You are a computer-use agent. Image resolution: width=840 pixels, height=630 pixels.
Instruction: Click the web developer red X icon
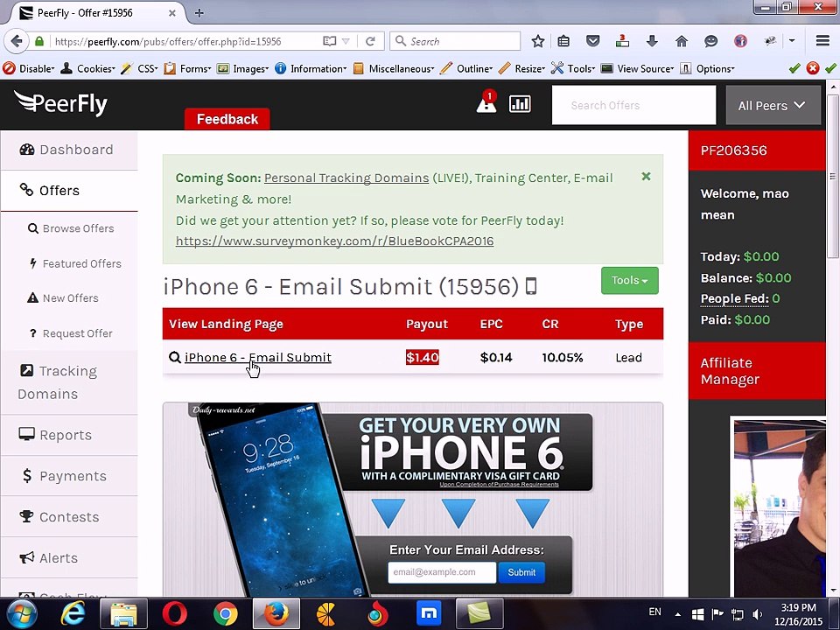click(813, 68)
